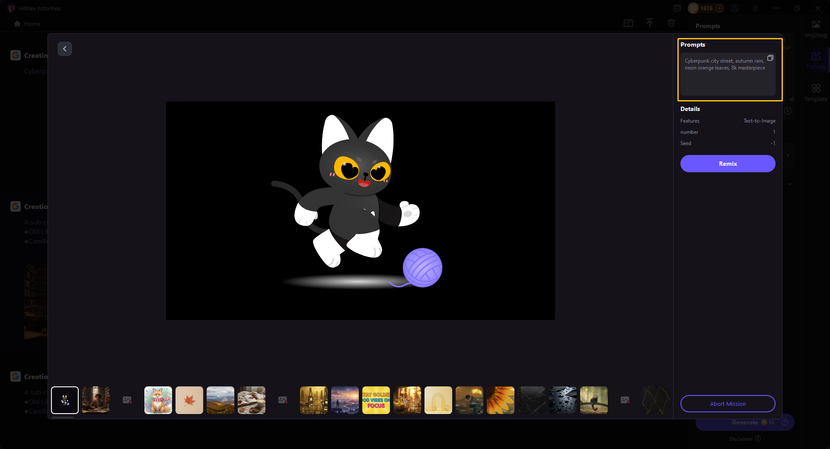Open the Disclaimer link
Screen dimensions: 830x449
click(741, 439)
